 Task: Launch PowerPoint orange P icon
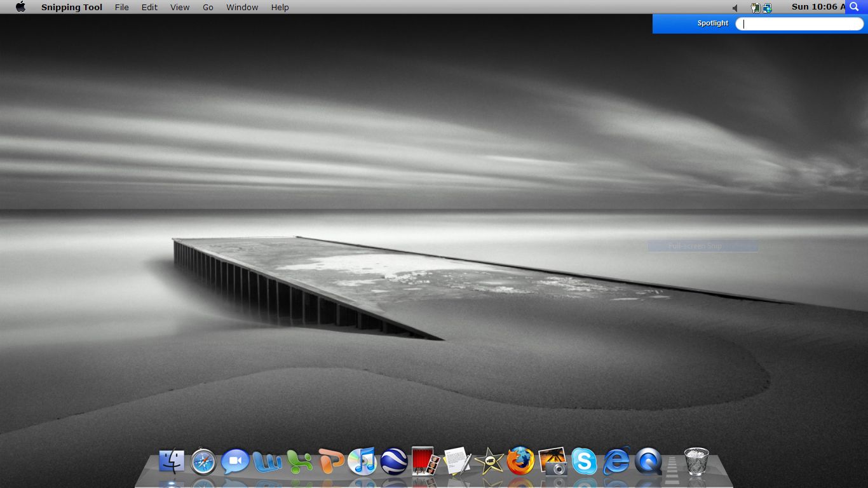click(x=331, y=461)
